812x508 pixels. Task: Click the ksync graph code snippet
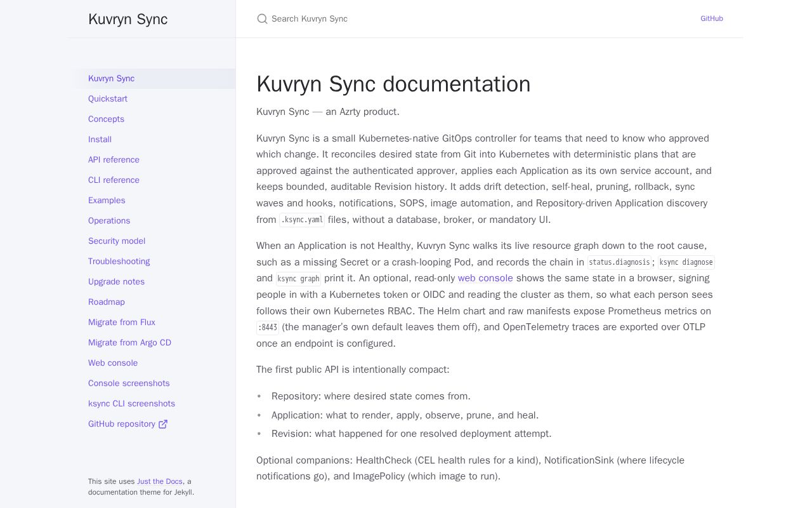tap(298, 279)
